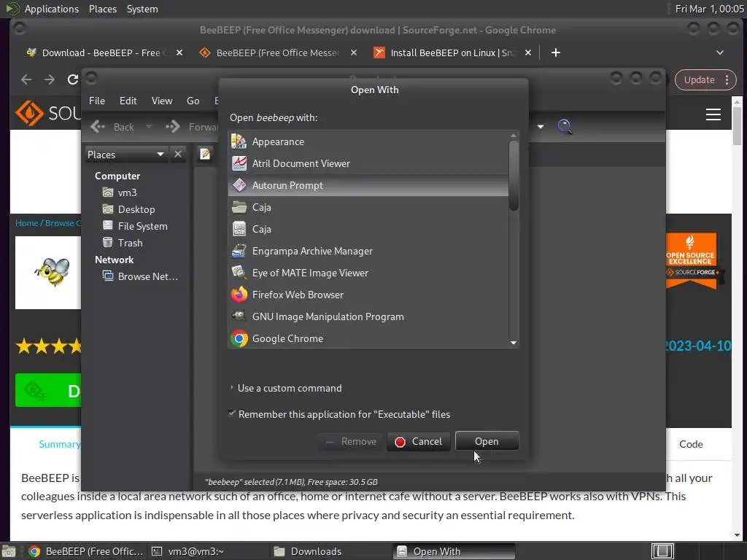Switch to Install BeeBEEP on Linux tab

[x=452, y=52]
